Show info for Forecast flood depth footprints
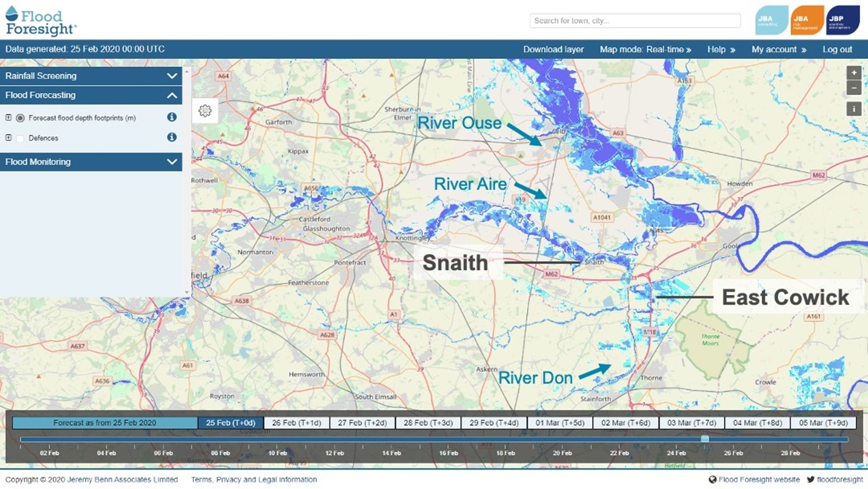 click(x=171, y=117)
